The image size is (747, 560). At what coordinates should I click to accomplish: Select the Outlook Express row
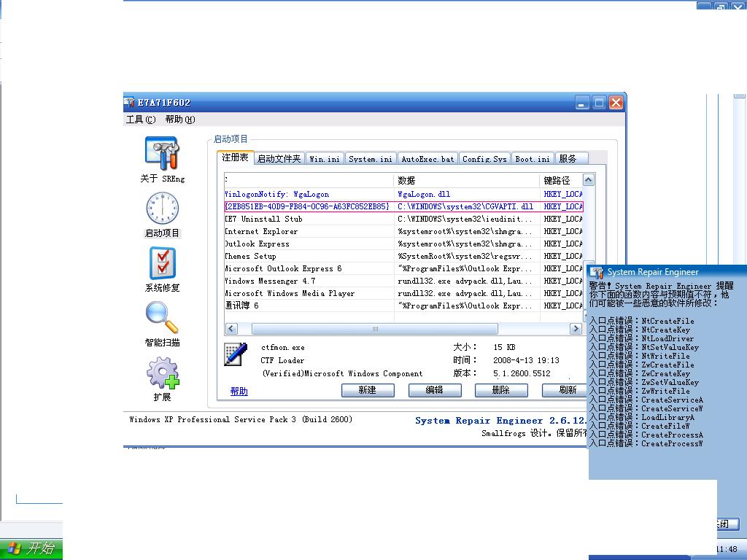point(403,244)
